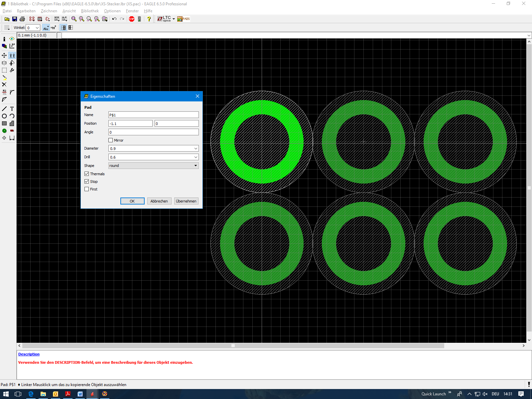This screenshot has height=399, width=532.
Task: Open the Datei menu
Action: click(x=7, y=11)
